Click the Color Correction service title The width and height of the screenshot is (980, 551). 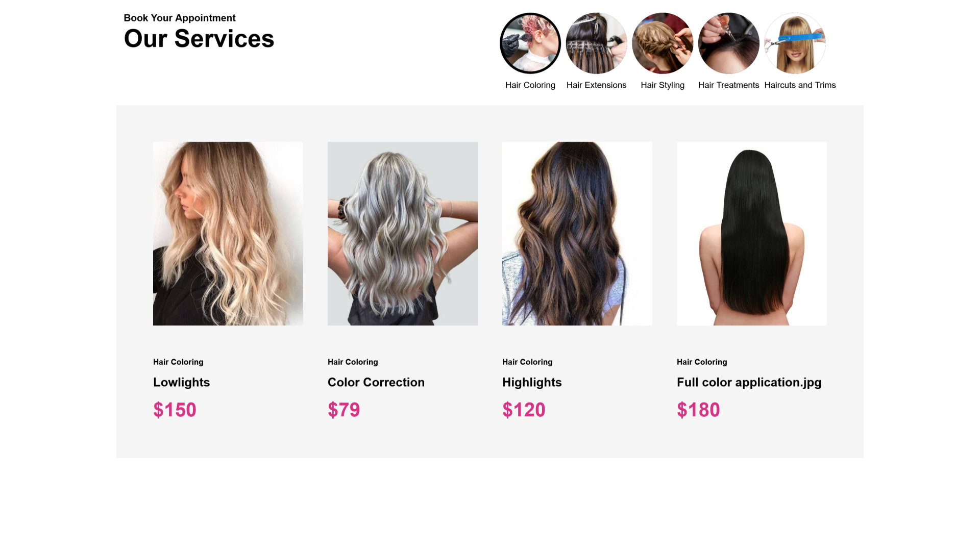pos(376,383)
